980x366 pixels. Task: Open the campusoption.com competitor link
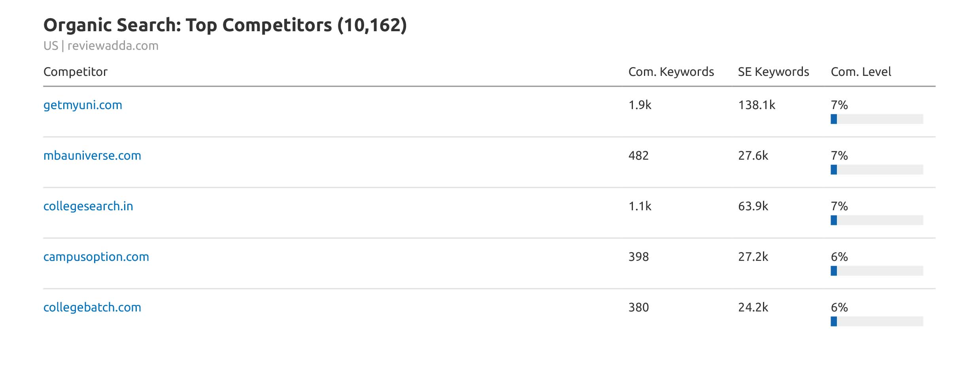coord(96,257)
